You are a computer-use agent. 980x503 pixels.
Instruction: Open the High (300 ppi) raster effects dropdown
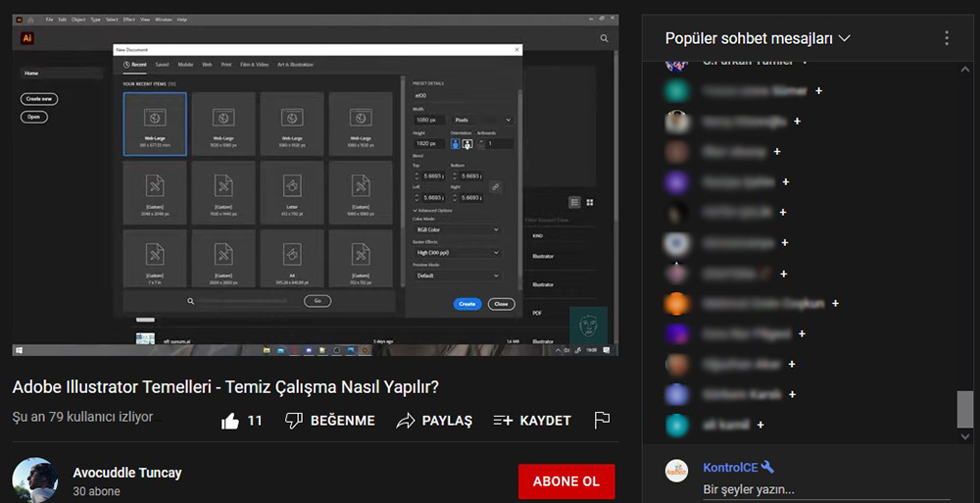(458, 253)
